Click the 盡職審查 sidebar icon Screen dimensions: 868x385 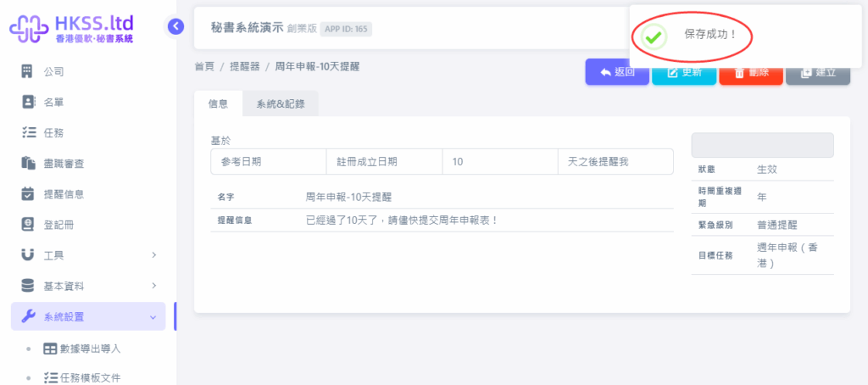point(27,163)
